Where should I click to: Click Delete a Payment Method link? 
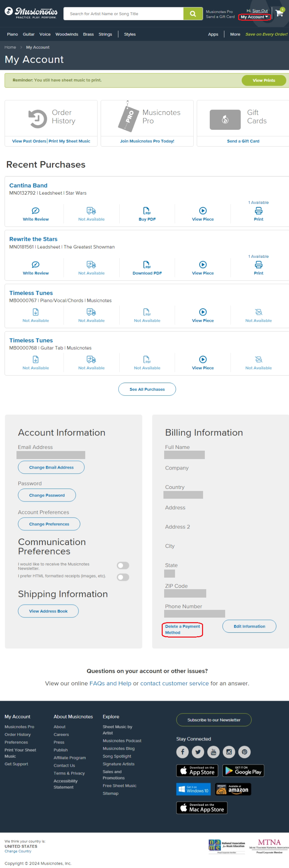(182, 630)
